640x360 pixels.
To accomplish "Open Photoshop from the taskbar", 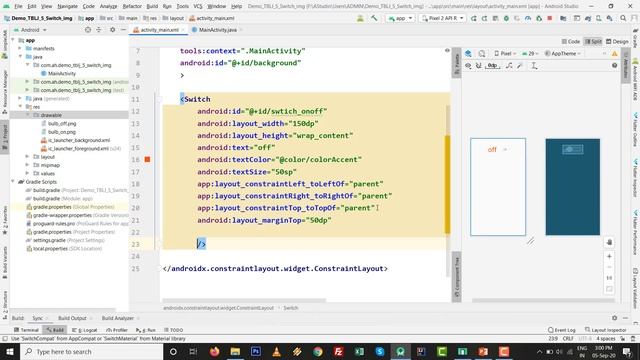I will coord(256,351).
